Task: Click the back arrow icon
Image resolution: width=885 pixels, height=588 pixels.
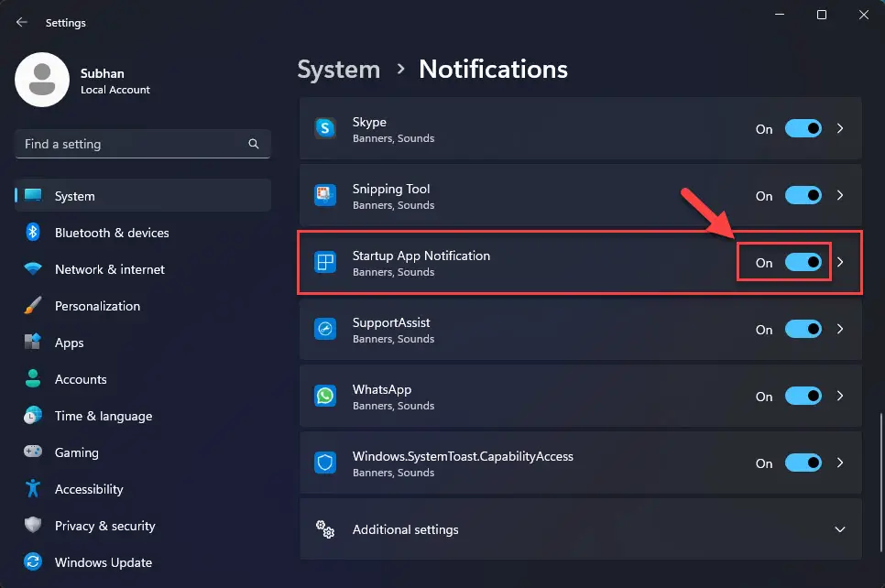Action: click(x=21, y=22)
